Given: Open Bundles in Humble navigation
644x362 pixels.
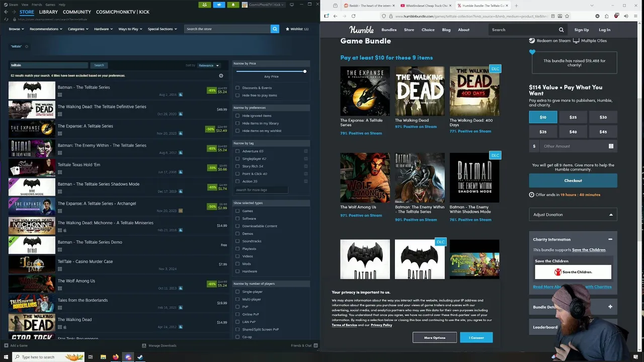Looking at the screenshot, I should tap(389, 30).
